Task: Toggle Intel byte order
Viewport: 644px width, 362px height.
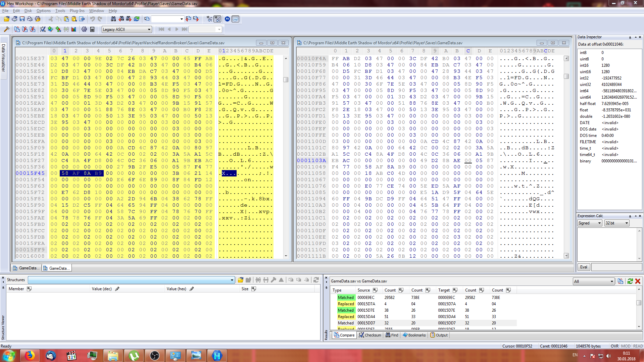Action: point(236,19)
